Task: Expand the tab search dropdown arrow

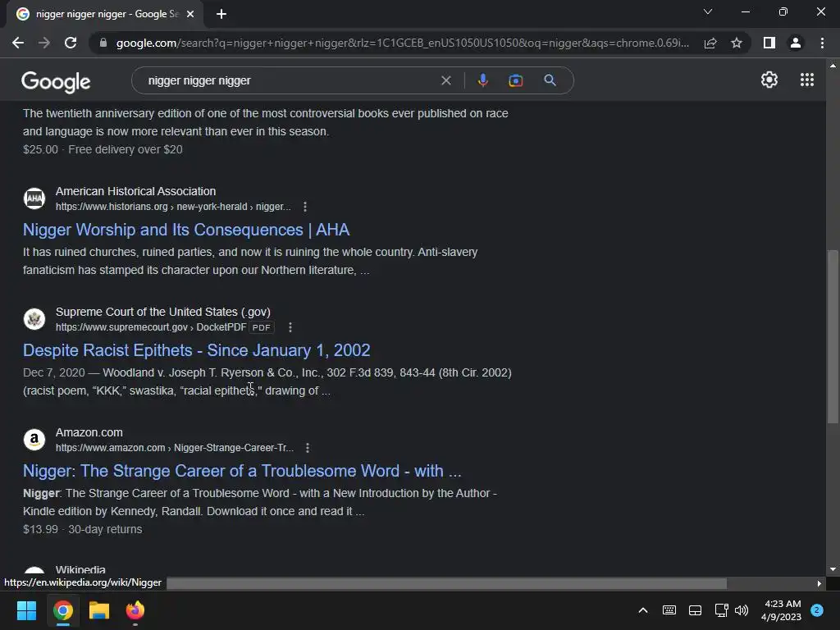Action: tap(708, 11)
